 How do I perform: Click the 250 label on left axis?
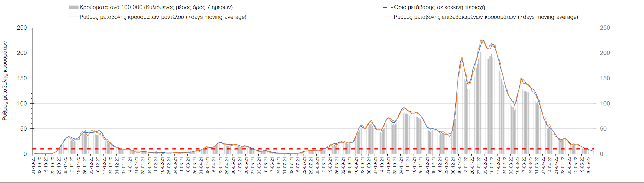tap(22, 28)
